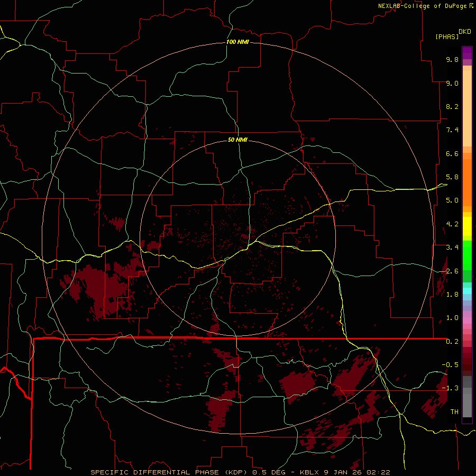Select the 5.0 value on the scale

(x=452, y=200)
